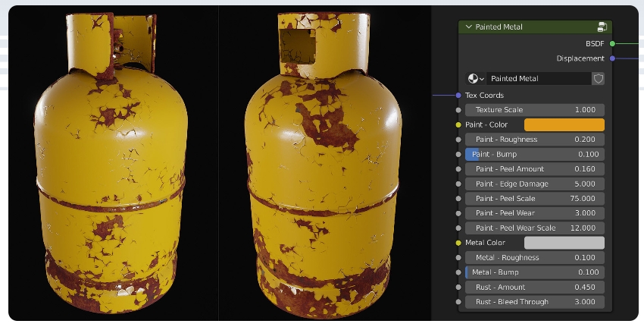The image size is (644, 327).
Task: Click the Rust - Amount input socket
Action: click(458, 287)
